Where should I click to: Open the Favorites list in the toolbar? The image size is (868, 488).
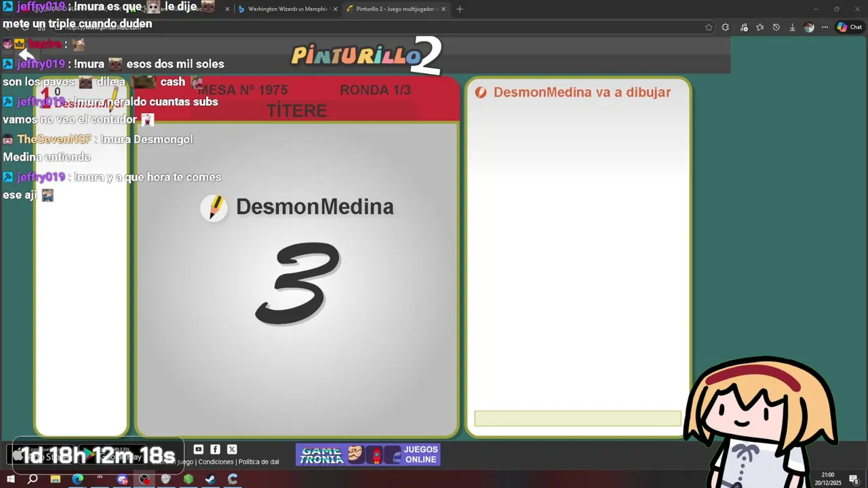[760, 27]
